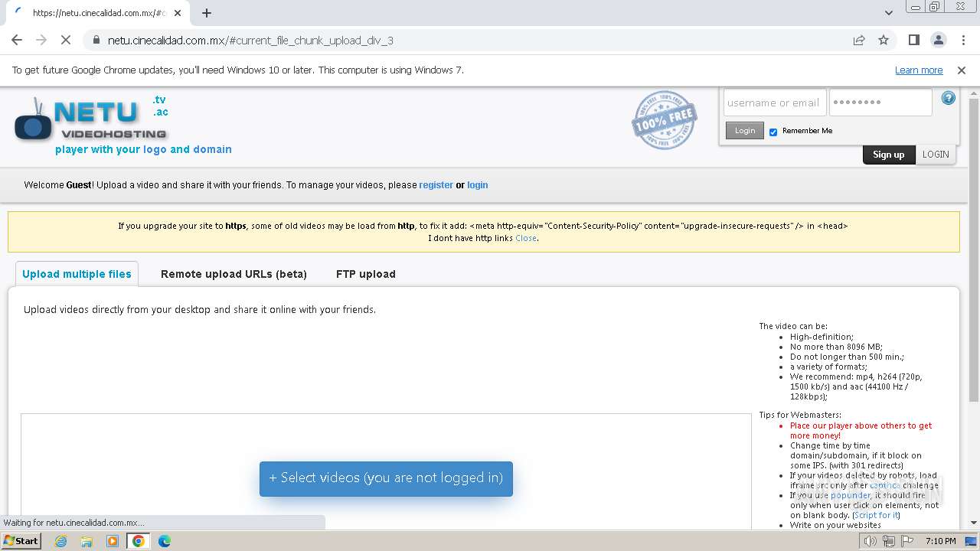This screenshot has width=980, height=551.
Task: Go back using the browser back arrow
Action: [x=17, y=41]
